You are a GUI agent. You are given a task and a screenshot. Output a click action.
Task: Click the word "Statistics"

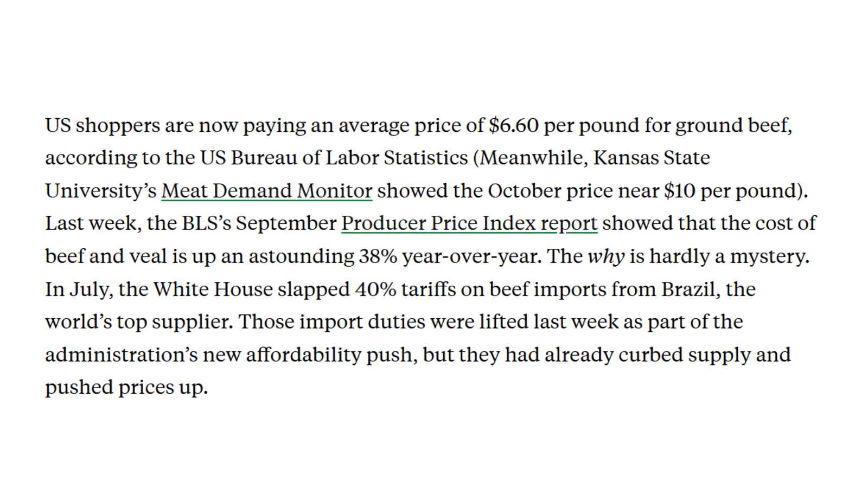tap(425, 158)
